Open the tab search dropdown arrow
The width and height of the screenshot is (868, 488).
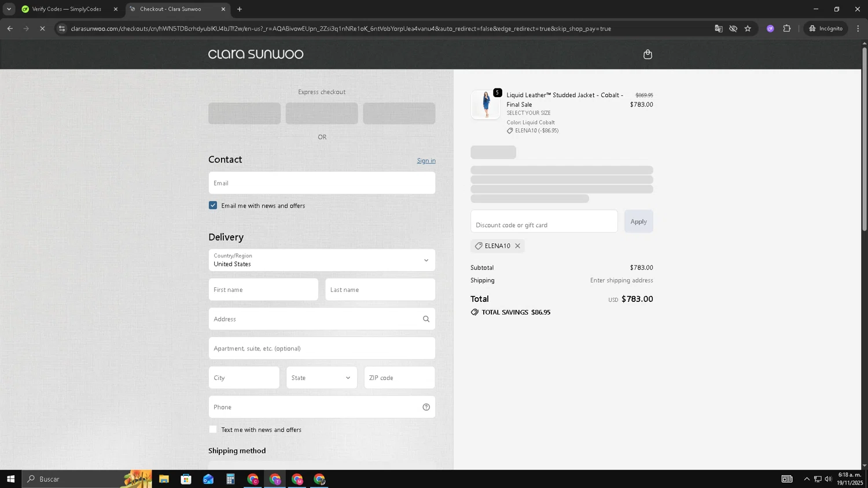pyautogui.click(x=9, y=9)
